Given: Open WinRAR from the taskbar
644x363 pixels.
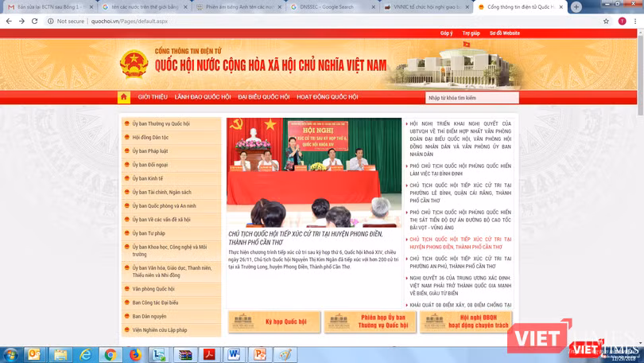Looking at the screenshot, I should (184, 355).
